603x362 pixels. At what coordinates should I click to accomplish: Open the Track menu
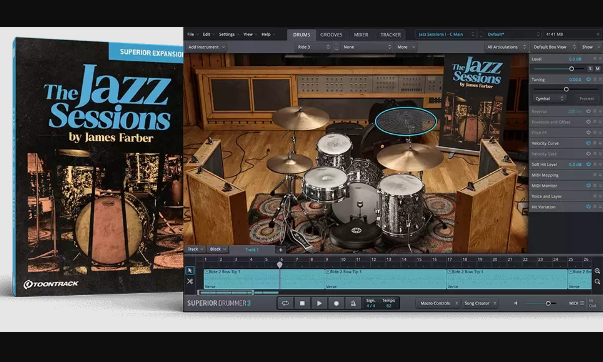pos(196,249)
